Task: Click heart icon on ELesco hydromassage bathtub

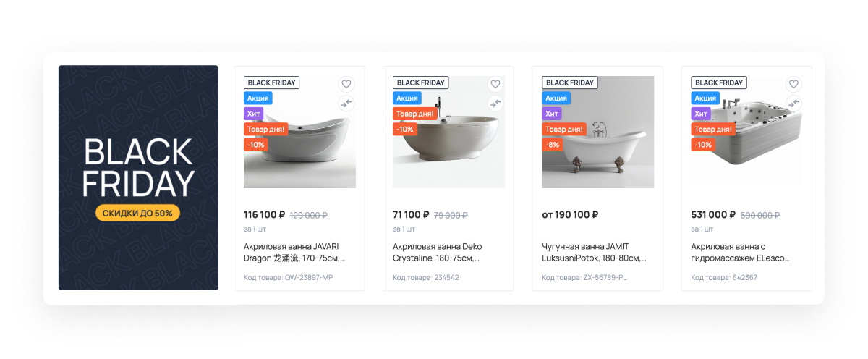Action: (x=793, y=84)
